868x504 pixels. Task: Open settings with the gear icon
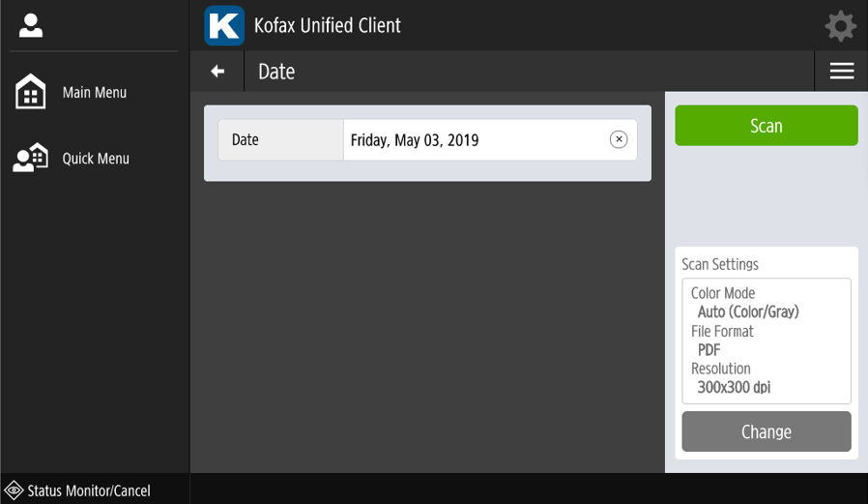point(840,26)
